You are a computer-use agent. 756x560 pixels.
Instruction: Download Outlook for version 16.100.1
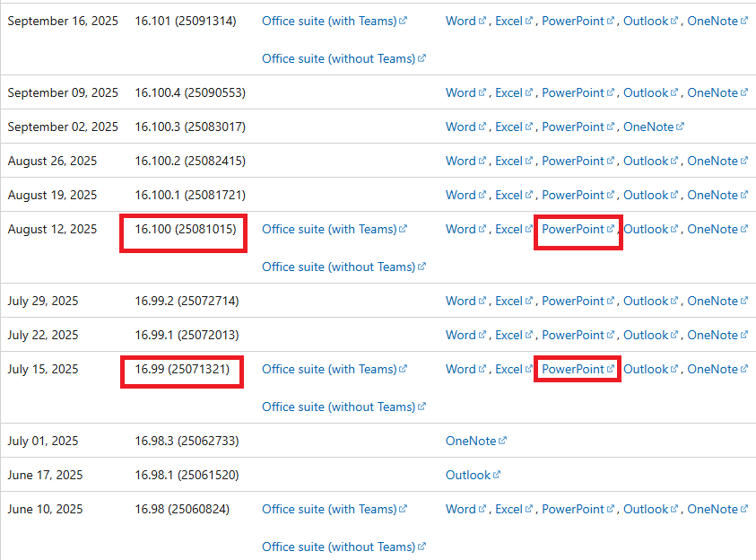click(x=651, y=196)
